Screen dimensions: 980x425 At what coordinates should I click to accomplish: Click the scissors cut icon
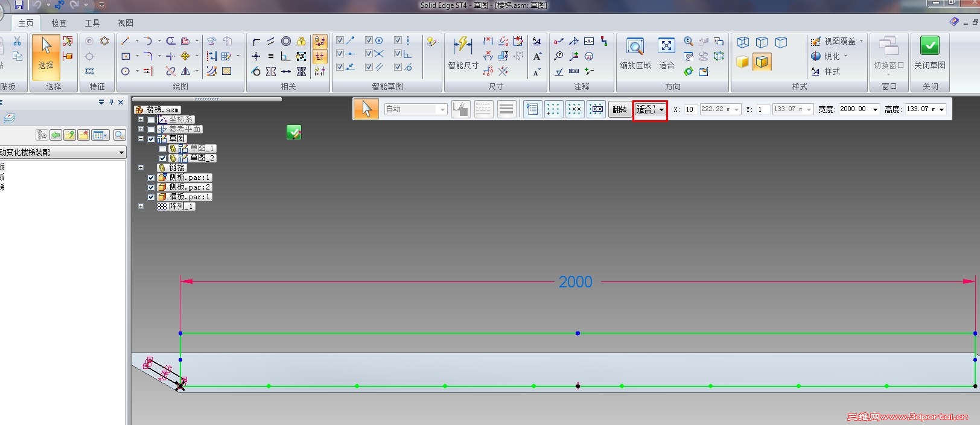click(17, 41)
